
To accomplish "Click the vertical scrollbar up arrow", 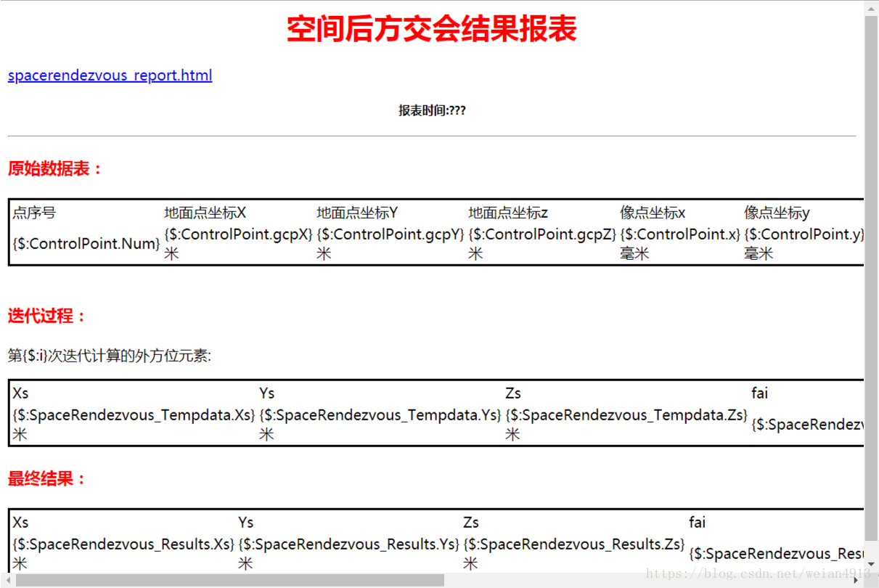I will (x=871, y=7).
